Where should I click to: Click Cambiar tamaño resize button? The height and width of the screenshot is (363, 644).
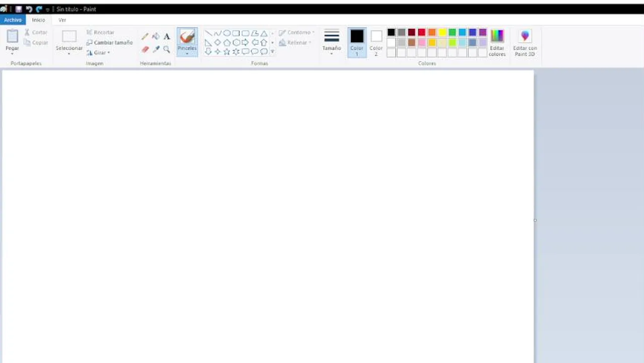109,43
